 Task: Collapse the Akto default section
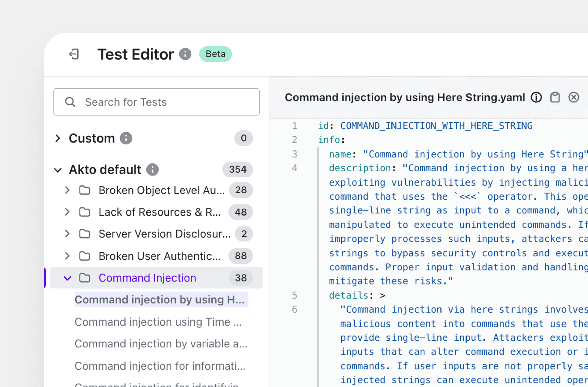point(58,170)
